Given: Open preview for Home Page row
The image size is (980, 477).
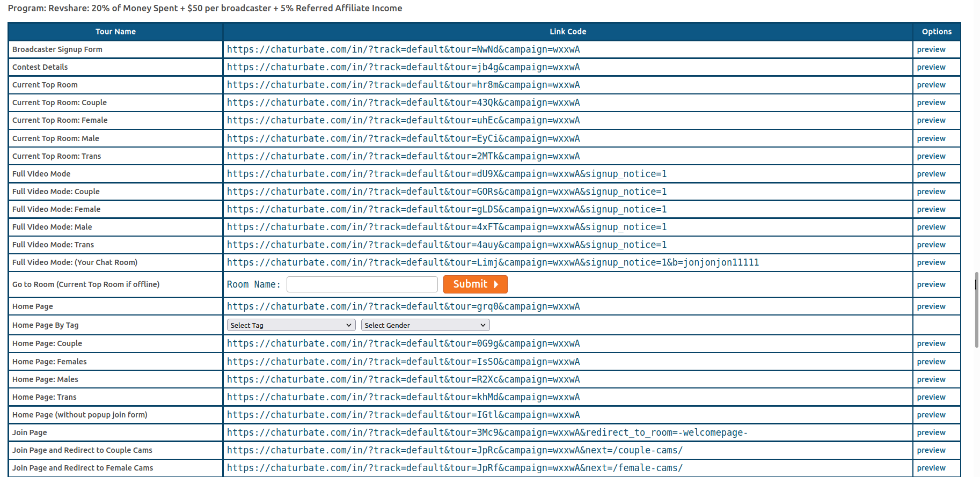Looking at the screenshot, I should 931,306.
